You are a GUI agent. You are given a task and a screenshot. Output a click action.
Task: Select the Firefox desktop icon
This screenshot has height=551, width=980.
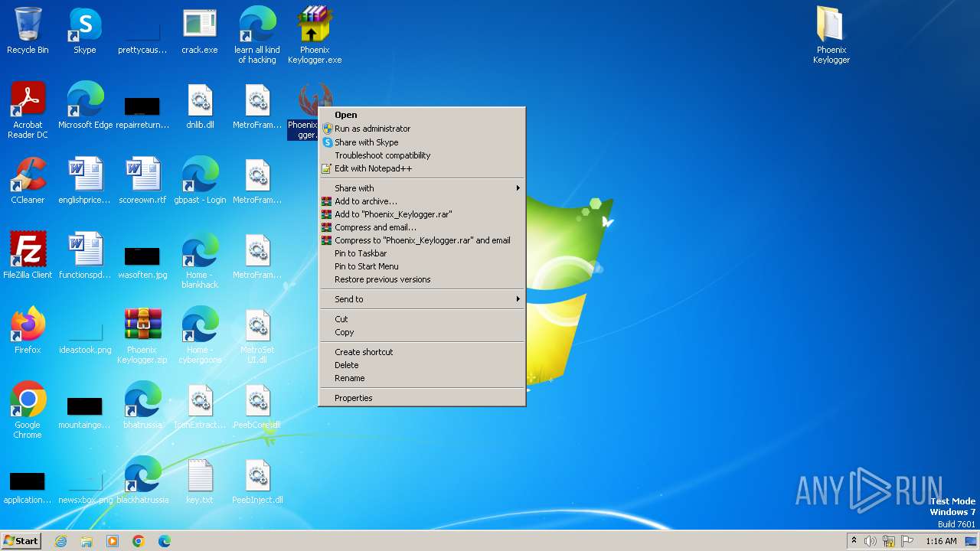point(28,331)
